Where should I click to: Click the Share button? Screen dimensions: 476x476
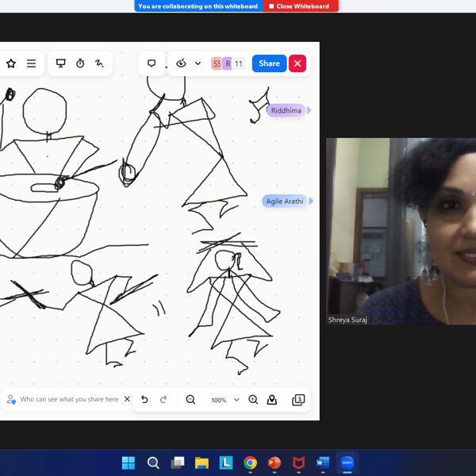coord(269,63)
